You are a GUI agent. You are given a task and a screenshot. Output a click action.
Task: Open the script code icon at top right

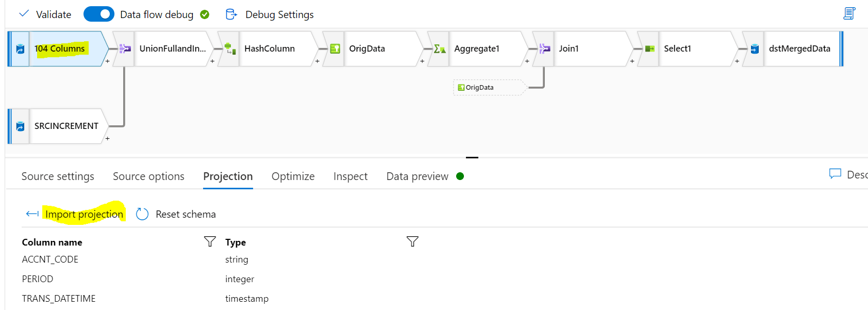(x=849, y=13)
